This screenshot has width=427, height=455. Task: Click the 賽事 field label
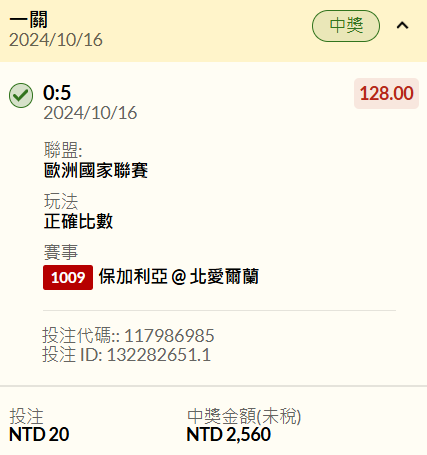[x=61, y=252]
